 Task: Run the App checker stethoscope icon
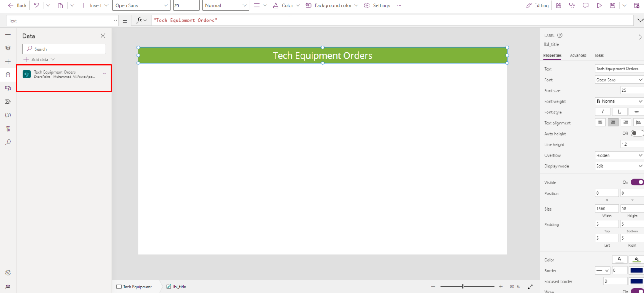[x=8, y=129]
